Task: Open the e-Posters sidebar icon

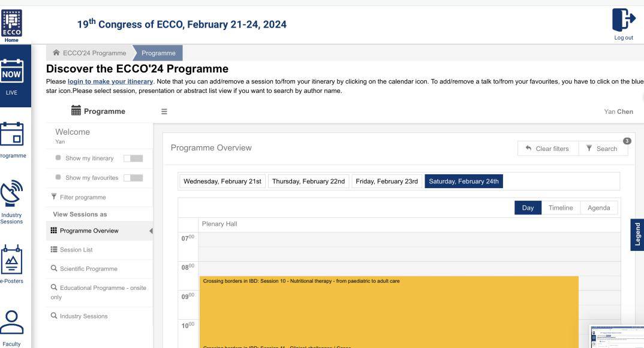Action: pos(11,259)
